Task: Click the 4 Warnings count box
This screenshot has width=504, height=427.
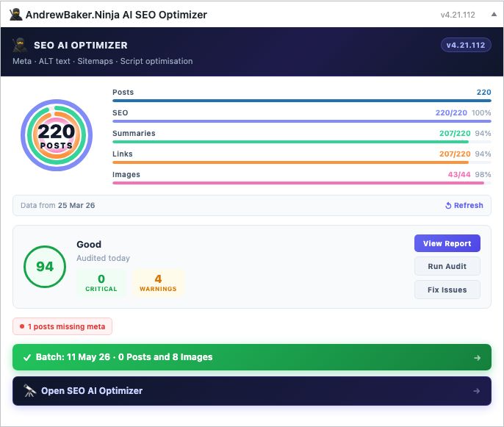Action: (x=158, y=282)
